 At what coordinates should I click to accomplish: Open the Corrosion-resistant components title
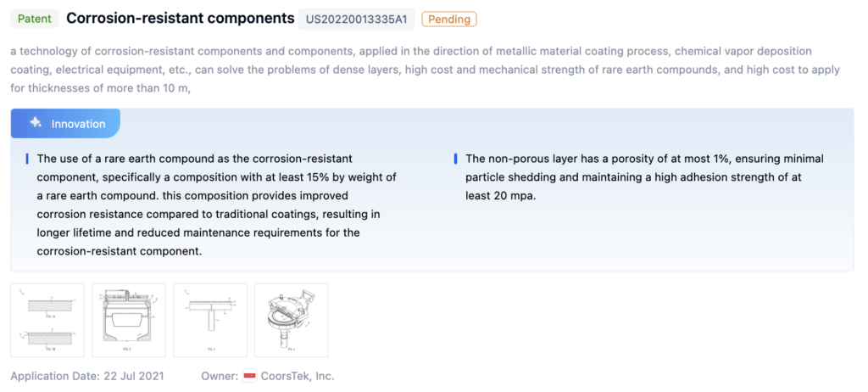click(x=179, y=18)
